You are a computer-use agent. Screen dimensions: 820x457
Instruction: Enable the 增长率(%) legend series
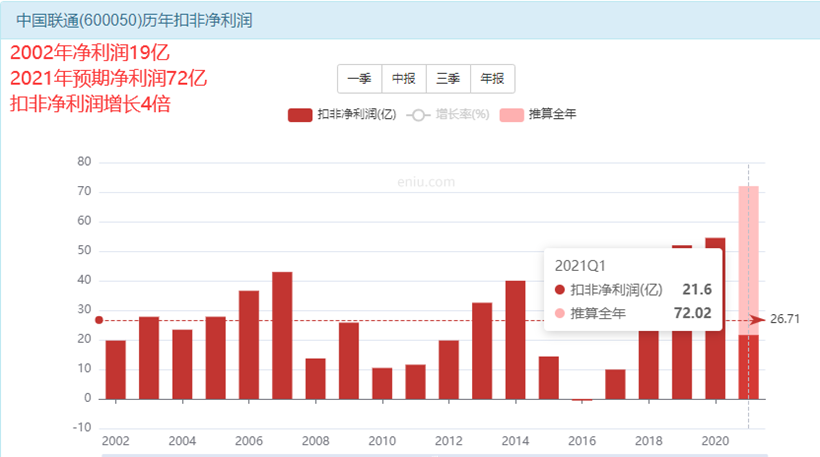(448, 115)
